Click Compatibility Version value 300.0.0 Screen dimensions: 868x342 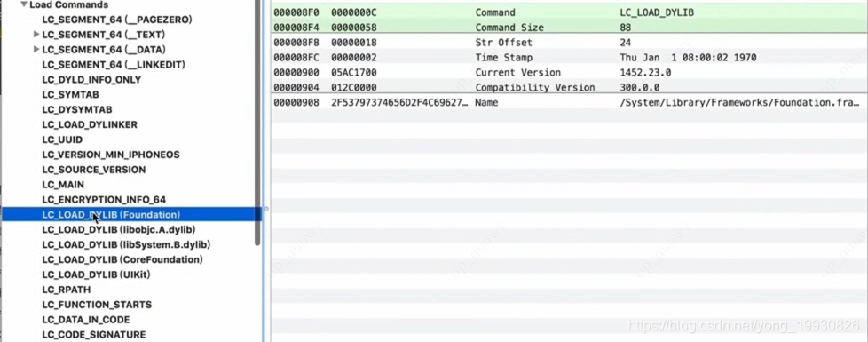pos(640,88)
